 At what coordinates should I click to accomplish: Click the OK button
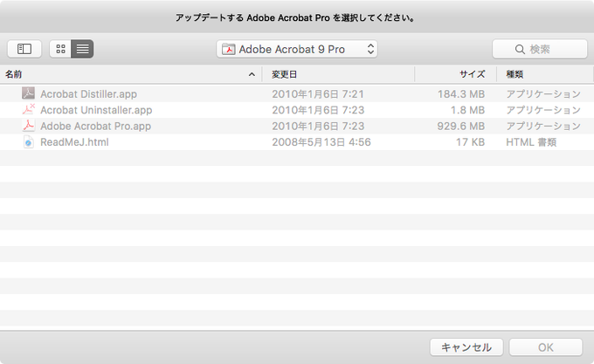pos(545,347)
